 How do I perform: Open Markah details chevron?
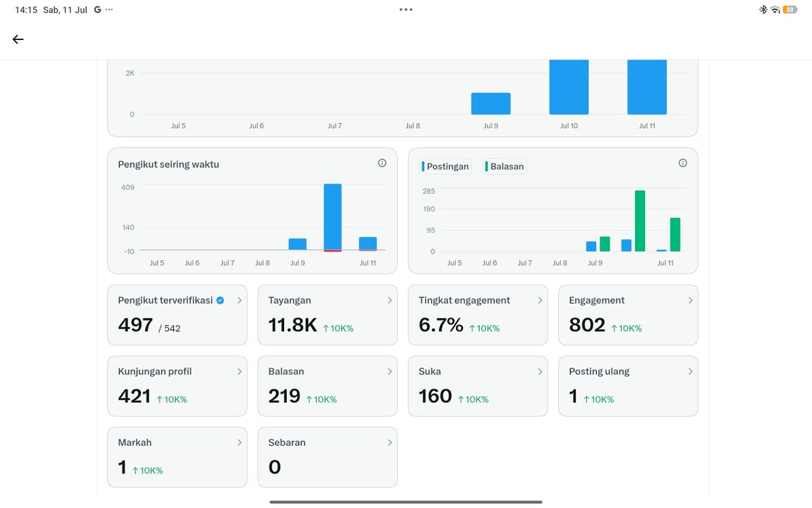click(240, 442)
